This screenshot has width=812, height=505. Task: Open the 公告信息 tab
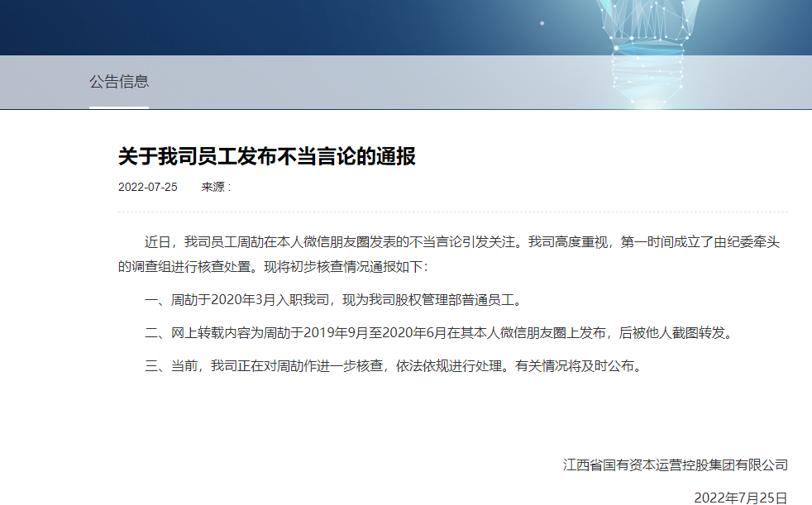tap(119, 82)
